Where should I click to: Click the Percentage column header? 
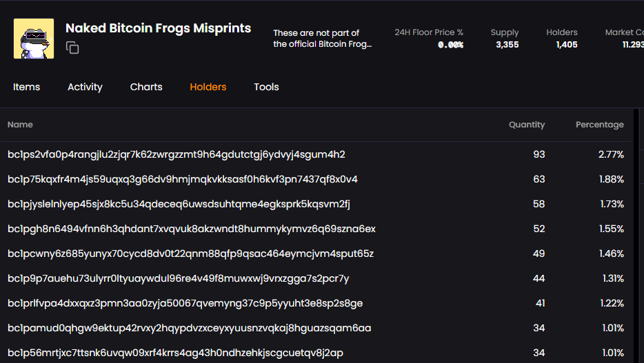tap(600, 125)
